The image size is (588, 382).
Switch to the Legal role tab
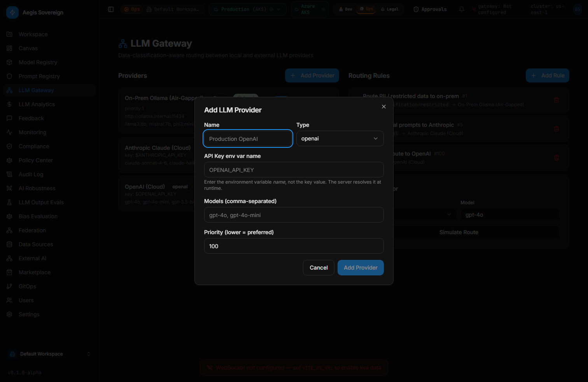(x=390, y=9)
